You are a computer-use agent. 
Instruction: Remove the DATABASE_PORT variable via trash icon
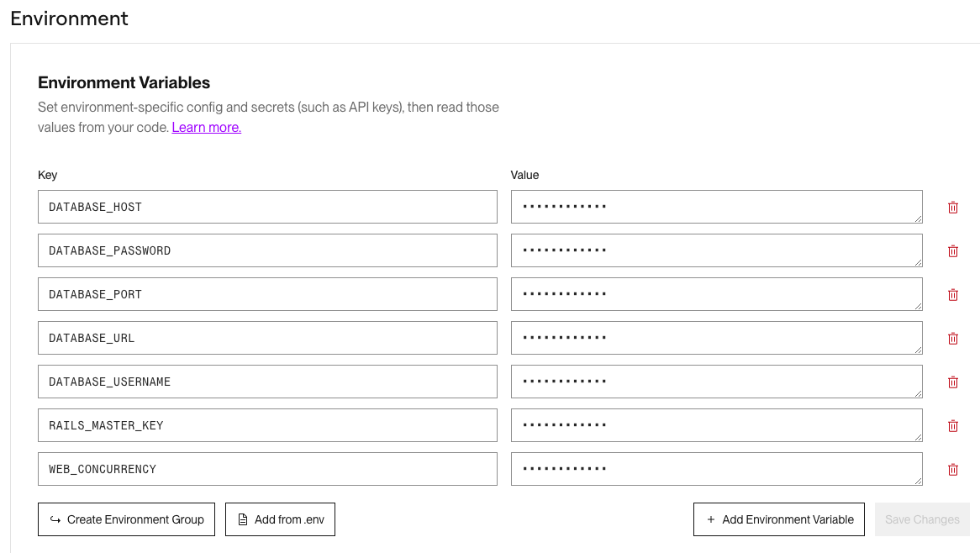click(x=953, y=295)
